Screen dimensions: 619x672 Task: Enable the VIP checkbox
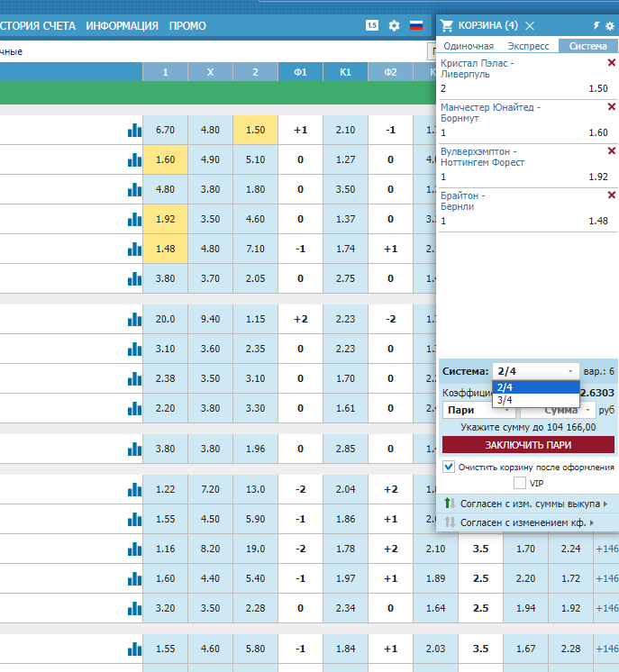(520, 483)
